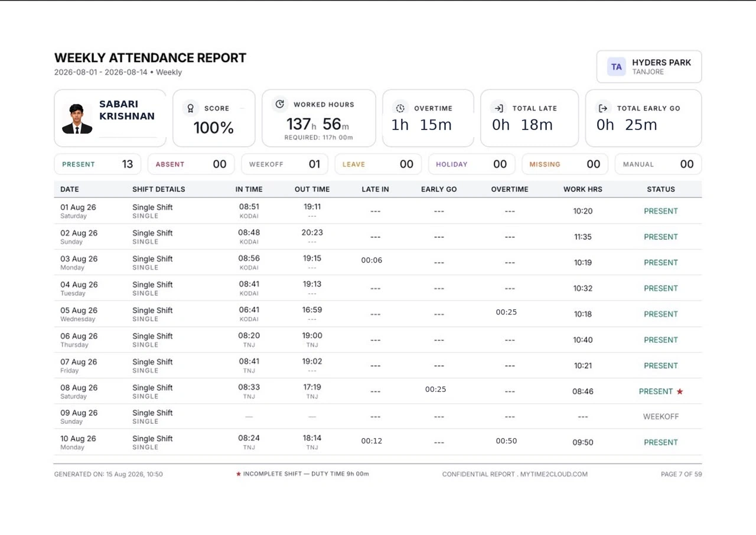The width and height of the screenshot is (756, 535).
Task: Click the LATE IN column header
Action: (x=376, y=189)
